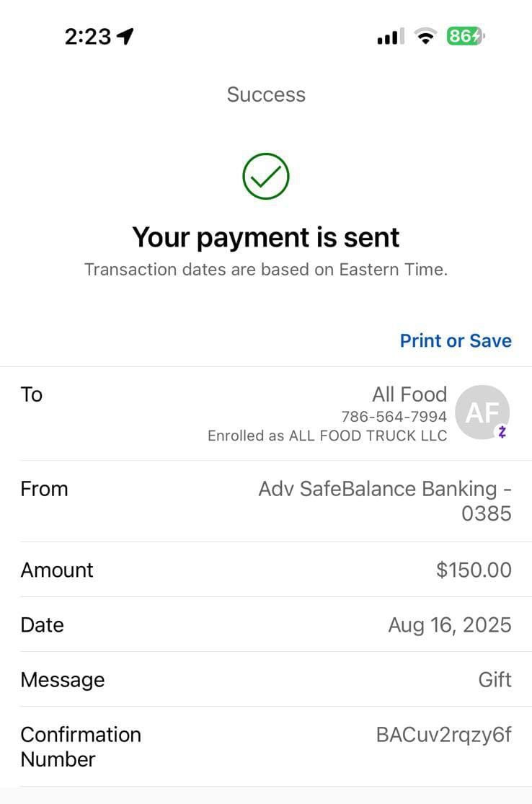Tap the Success page title
Screen dimensions: 532x804
click(x=266, y=94)
